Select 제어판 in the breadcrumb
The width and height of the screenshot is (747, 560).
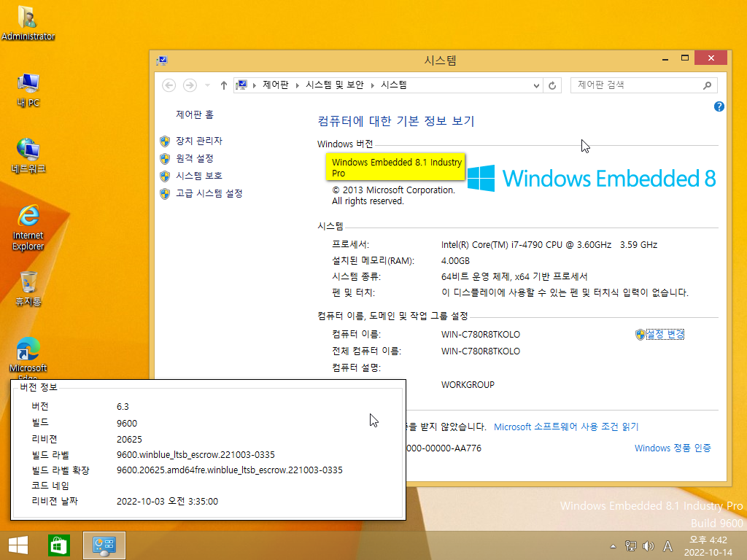275,85
